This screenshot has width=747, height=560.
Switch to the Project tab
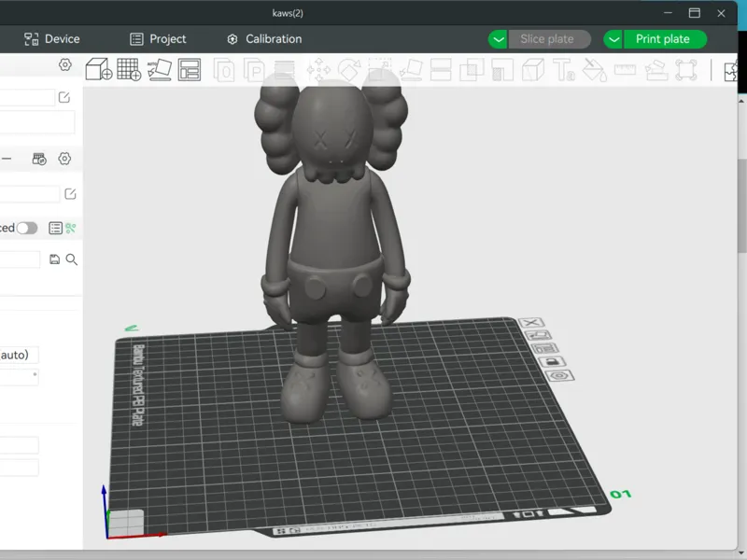(158, 39)
